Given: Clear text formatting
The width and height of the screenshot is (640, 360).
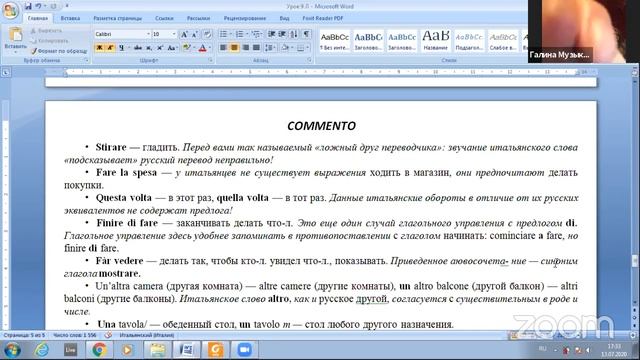Looking at the screenshot, I should [207, 34].
